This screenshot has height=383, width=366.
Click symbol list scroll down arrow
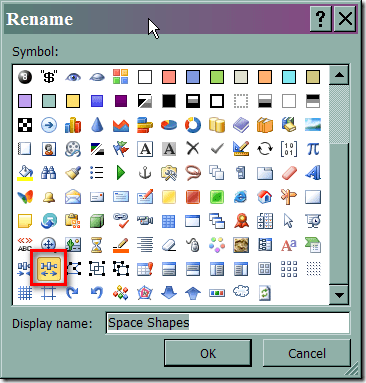339,295
